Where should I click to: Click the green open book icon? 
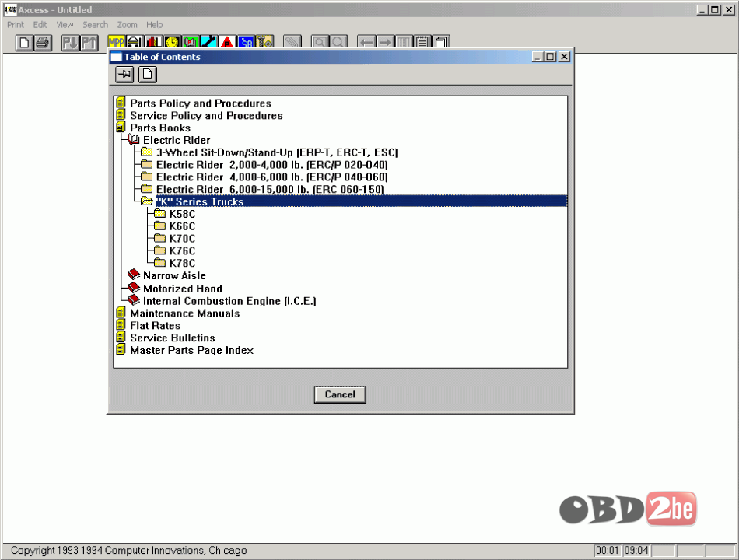click(191, 41)
